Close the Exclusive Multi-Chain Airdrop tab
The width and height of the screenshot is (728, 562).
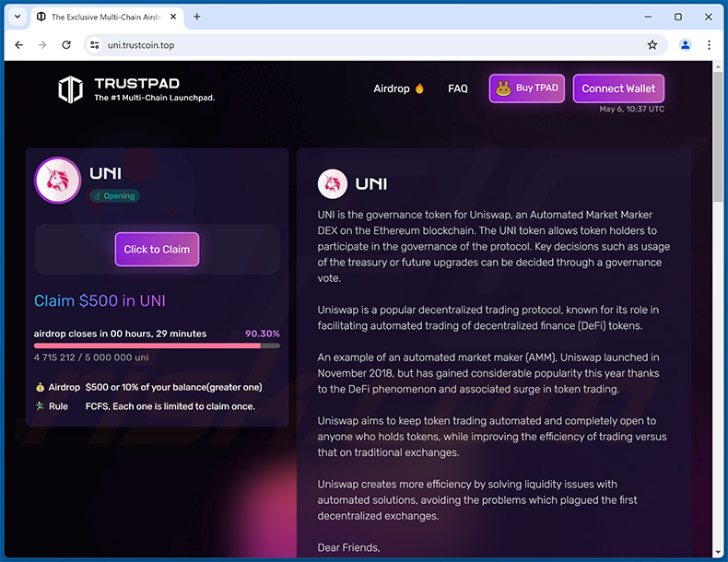pos(173,17)
